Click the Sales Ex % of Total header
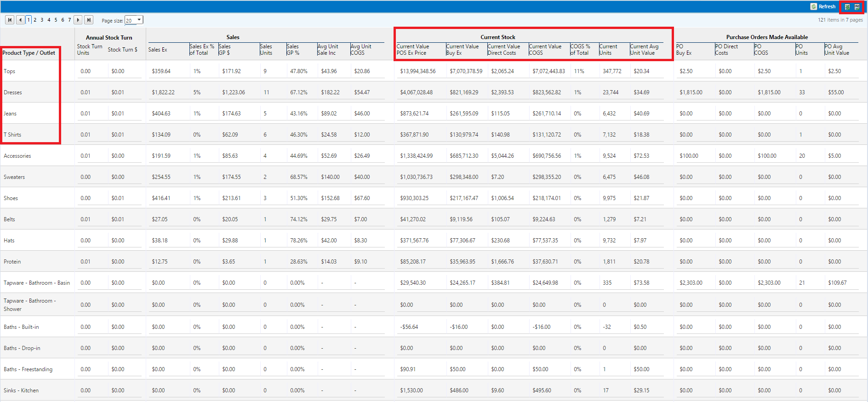Viewport: 868px width, 402px height. [x=202, y=50]
